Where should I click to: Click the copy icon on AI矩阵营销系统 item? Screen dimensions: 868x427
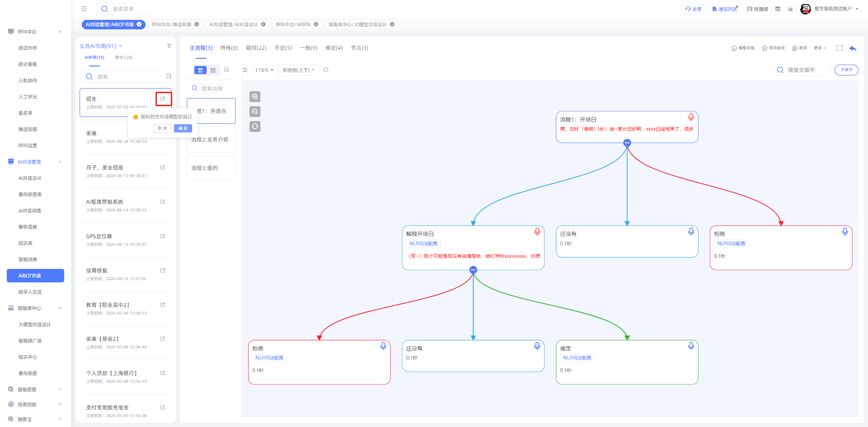click(x=163, y=202)
